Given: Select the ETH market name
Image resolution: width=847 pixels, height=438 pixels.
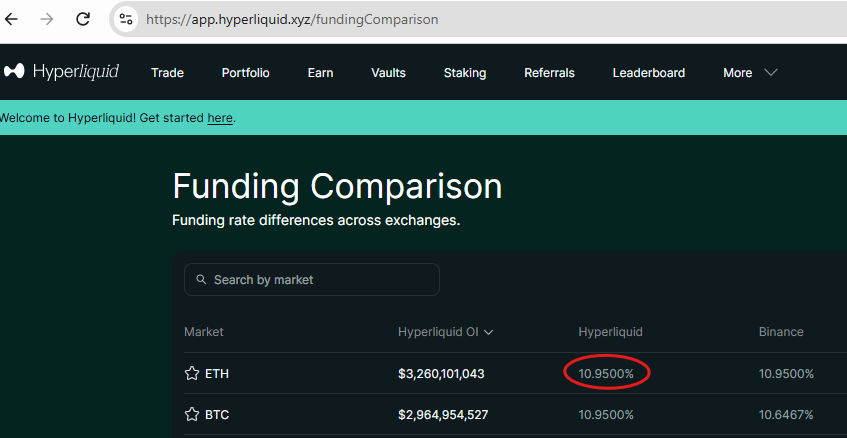Looking at the screenshot, I should [217, 373].
